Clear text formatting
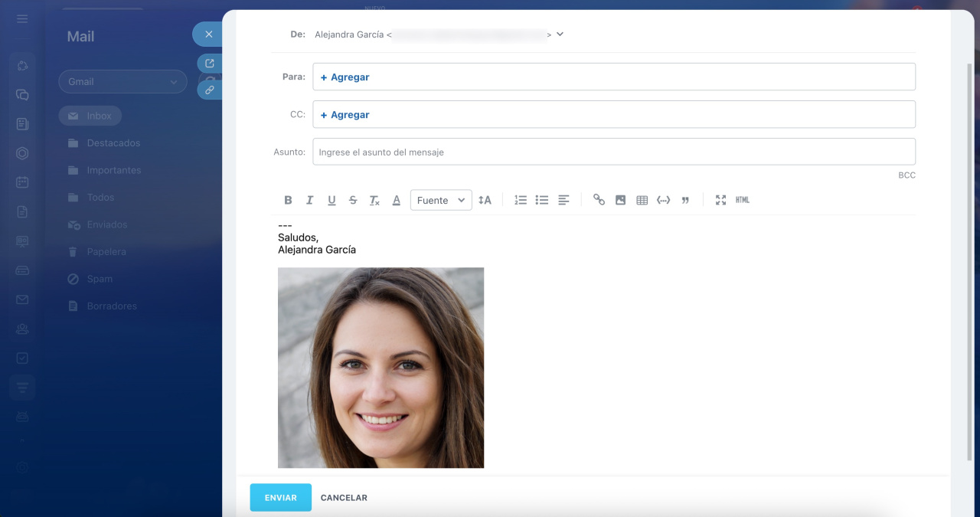This screenshot has height=517, width=980. [374, 200]
